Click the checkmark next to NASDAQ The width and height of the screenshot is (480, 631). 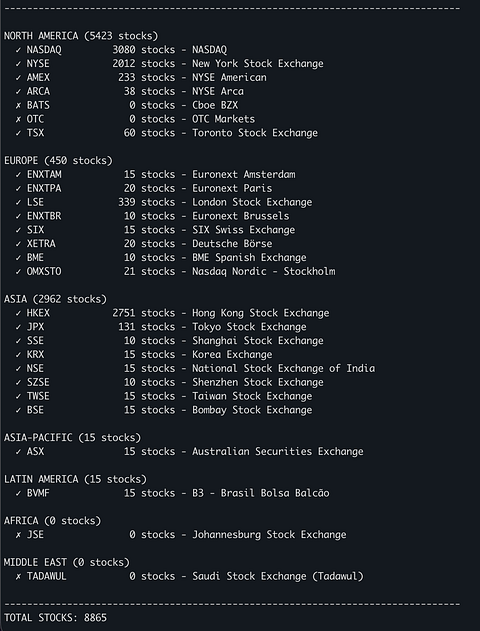(x=18, y=50)
